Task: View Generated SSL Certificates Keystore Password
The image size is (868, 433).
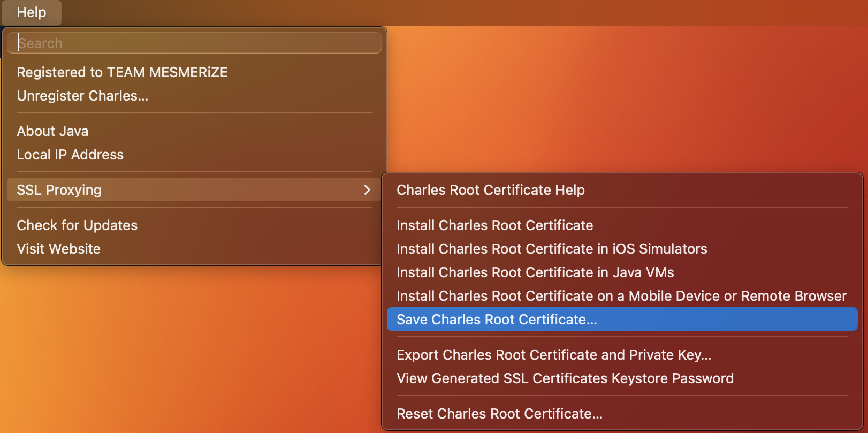Action: pos(565,378)
